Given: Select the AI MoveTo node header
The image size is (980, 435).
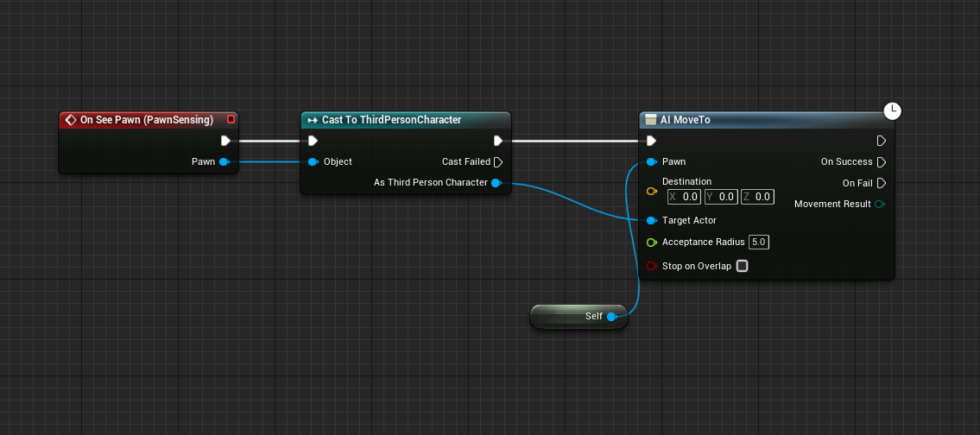Looking at the screenshot, I should [x=767, y=119].
